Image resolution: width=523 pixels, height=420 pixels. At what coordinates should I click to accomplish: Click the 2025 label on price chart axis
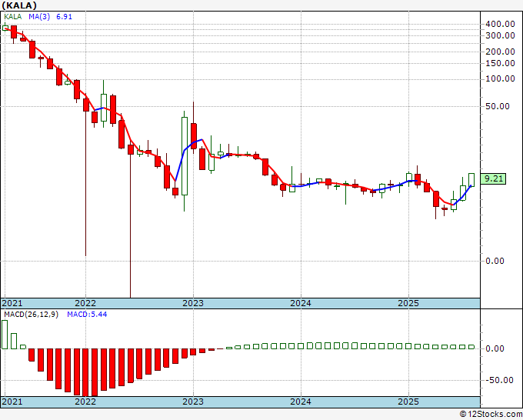coord(408,303)
